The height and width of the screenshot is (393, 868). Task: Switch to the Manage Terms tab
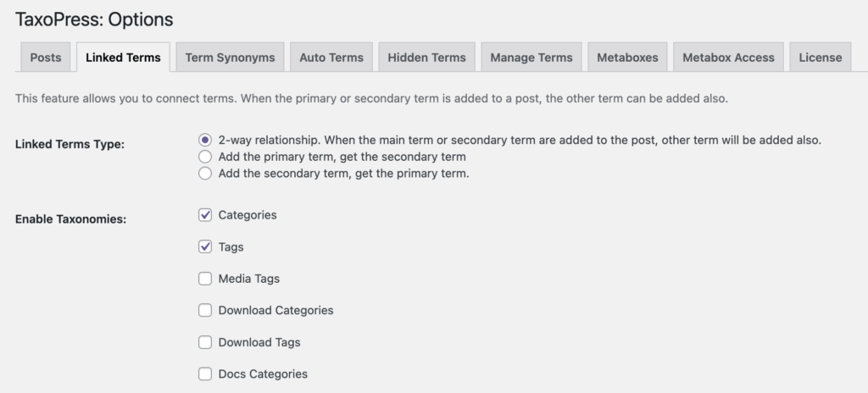(531, 58)
